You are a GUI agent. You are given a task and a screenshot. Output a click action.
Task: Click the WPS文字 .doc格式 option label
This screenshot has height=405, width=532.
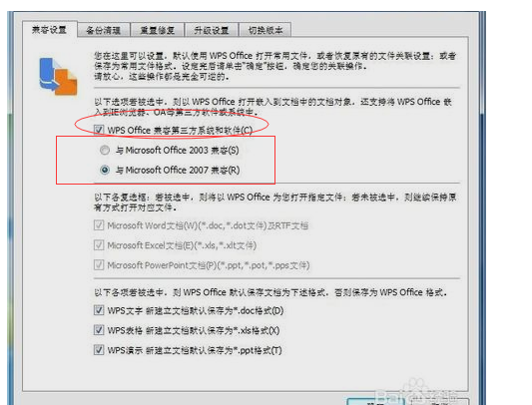coord(196,310)
